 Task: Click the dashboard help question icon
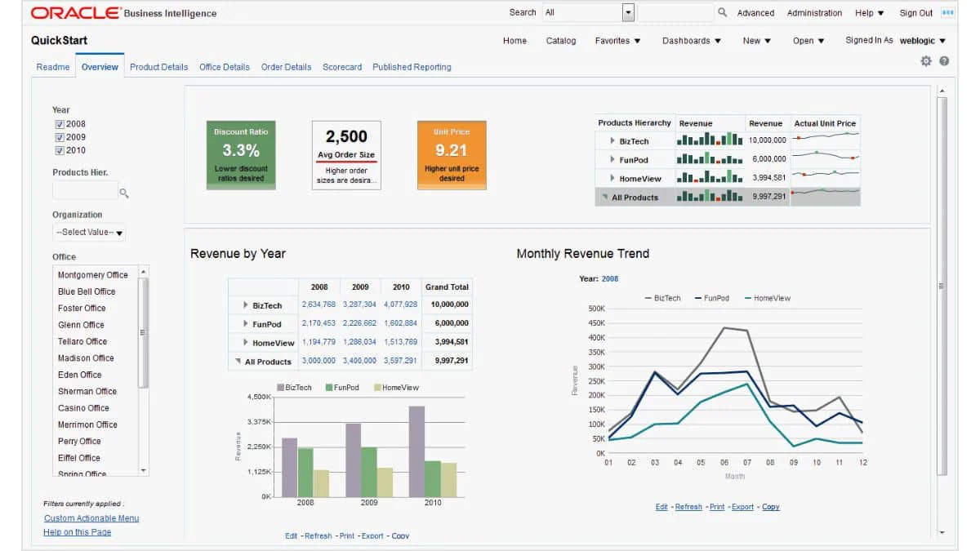(x=944, y=61)
